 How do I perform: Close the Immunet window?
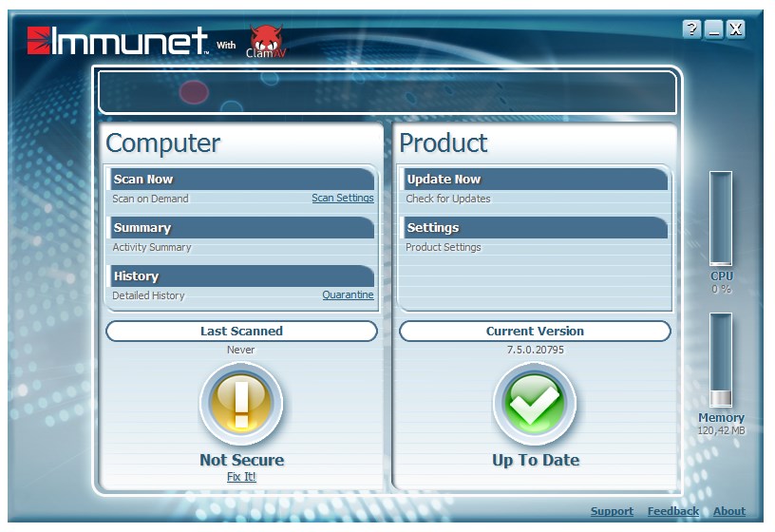pyautogui.click(x=736, y=29)
